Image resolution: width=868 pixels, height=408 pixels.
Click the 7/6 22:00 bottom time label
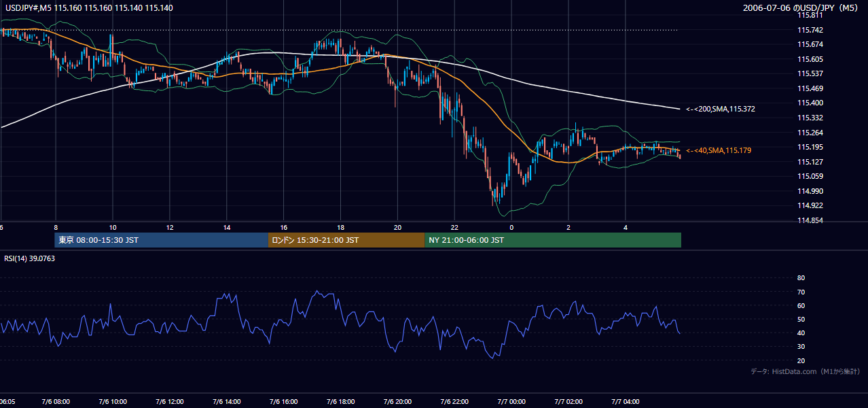454,402
